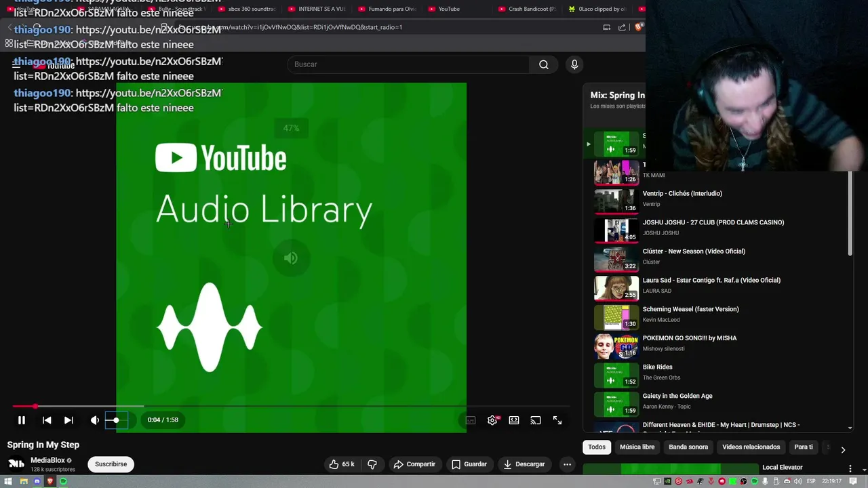Enter fullscreen mode

coord(557,420)
